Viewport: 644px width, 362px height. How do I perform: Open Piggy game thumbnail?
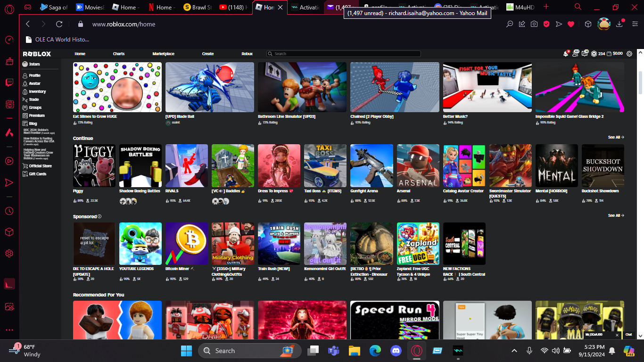pyautogui.click(x=94, y=165)
